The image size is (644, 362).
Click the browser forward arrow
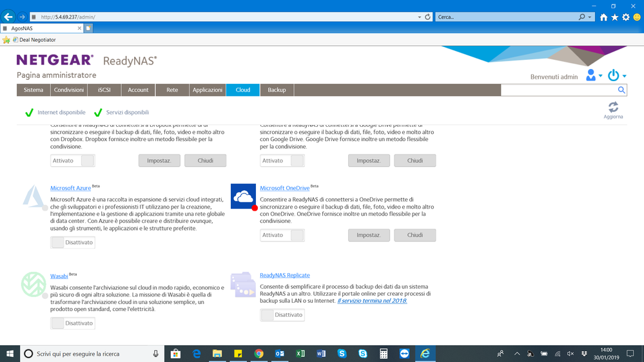pyautogui.click(x=22, y=17)
